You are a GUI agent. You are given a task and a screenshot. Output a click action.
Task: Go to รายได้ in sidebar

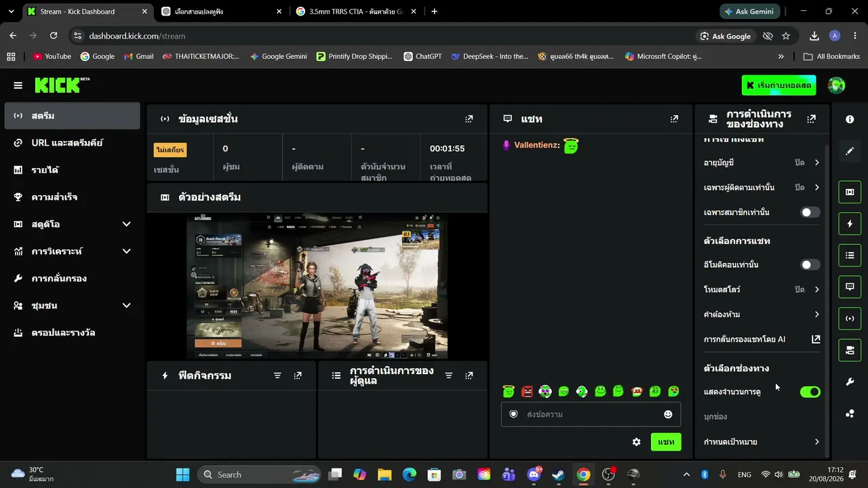pos(72,170)
